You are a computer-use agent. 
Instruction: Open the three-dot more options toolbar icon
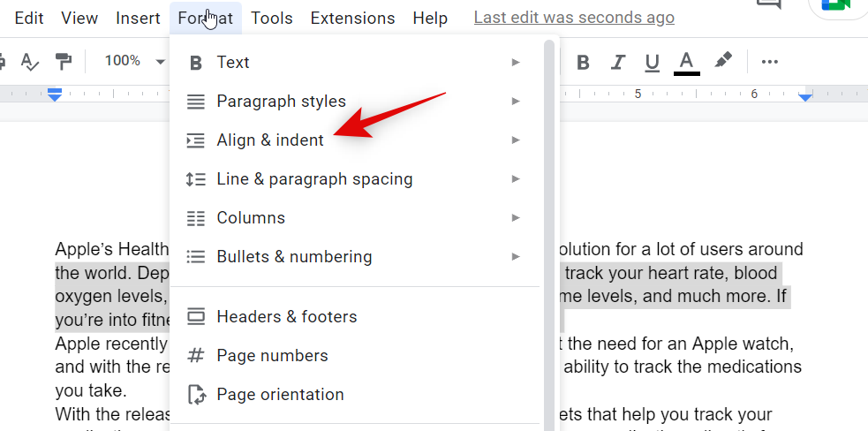770,62
